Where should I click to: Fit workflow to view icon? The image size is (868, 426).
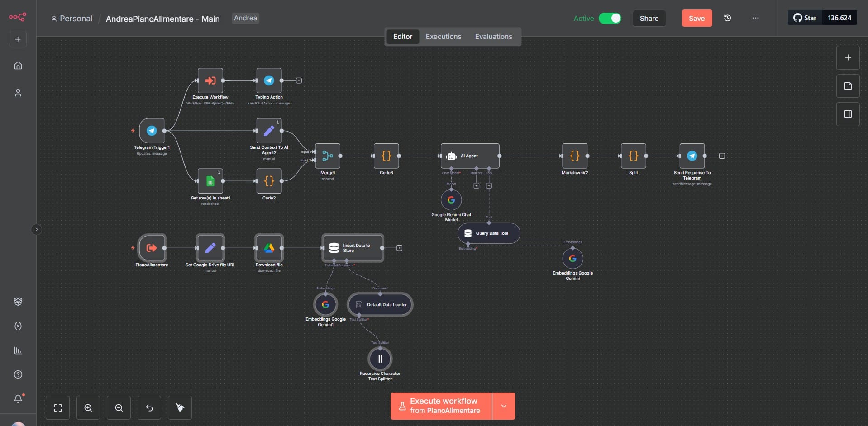58,408
